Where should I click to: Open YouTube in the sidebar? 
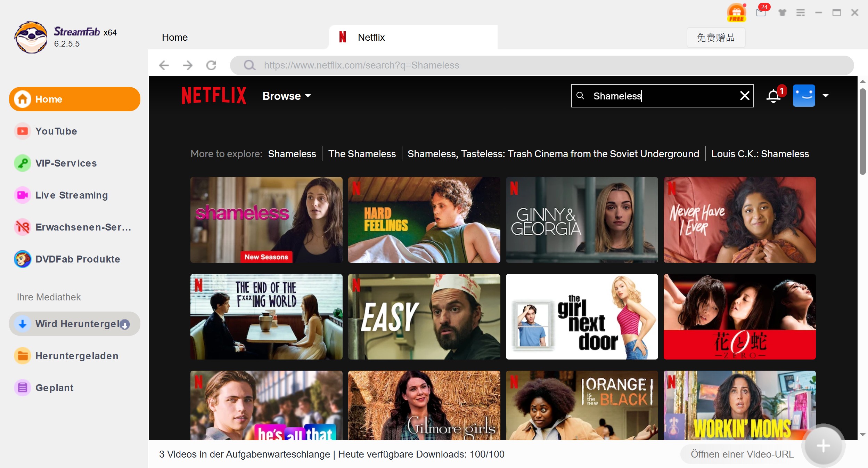pos(56,131)
